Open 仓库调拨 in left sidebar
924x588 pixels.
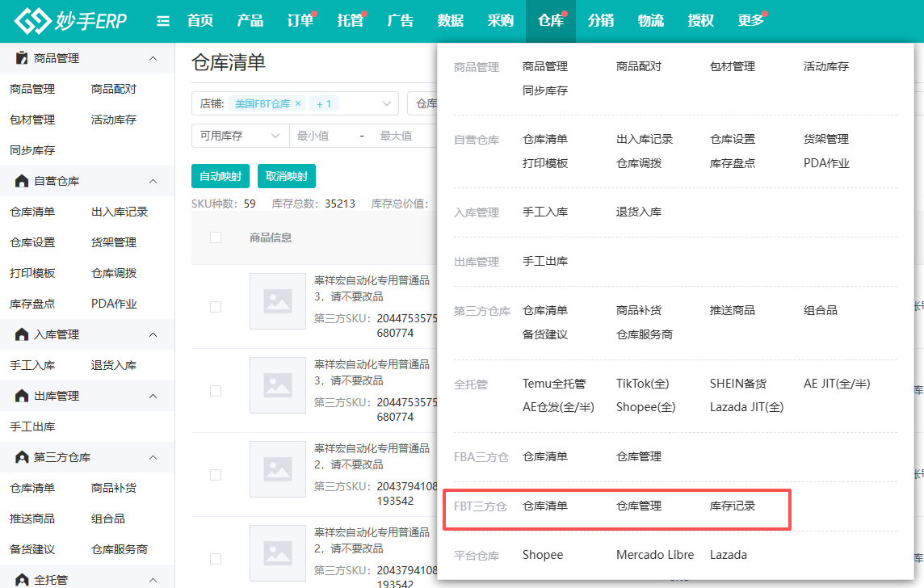[114, 273]
